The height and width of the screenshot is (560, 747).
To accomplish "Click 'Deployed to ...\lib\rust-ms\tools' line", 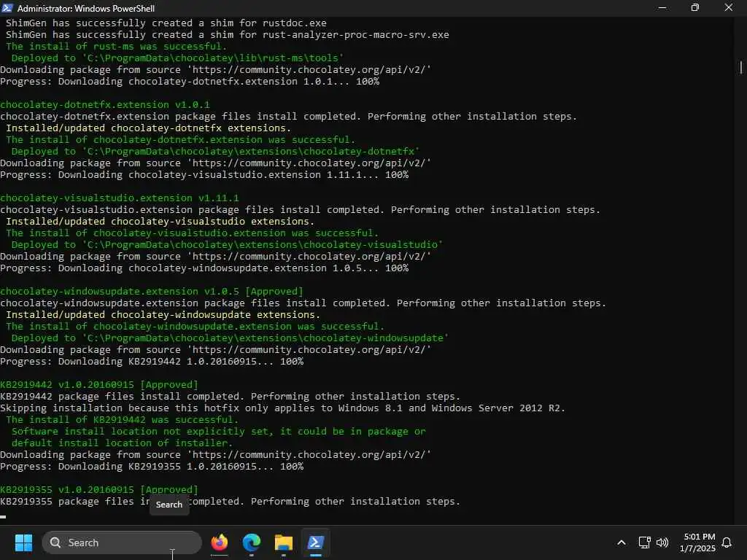I will click(x=178, y=58).
